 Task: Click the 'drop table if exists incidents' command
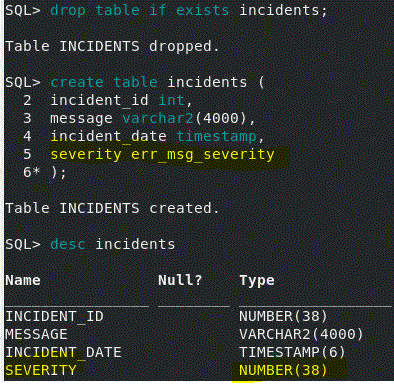tap(189, 10)
